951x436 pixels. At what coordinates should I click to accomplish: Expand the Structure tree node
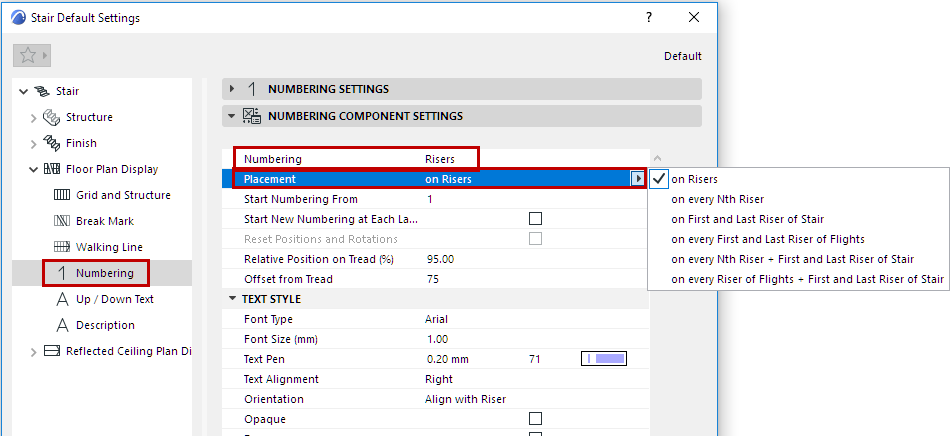coord(33,117)
